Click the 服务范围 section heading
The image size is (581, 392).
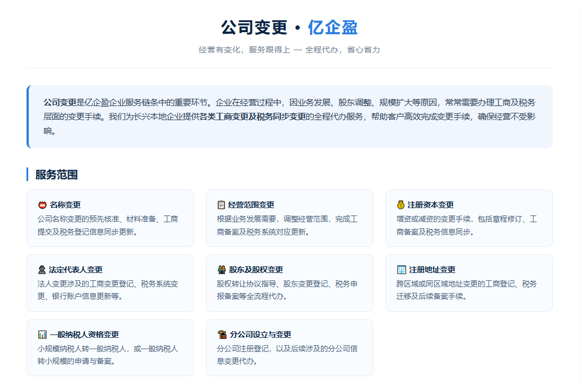(x=56, y=174)
